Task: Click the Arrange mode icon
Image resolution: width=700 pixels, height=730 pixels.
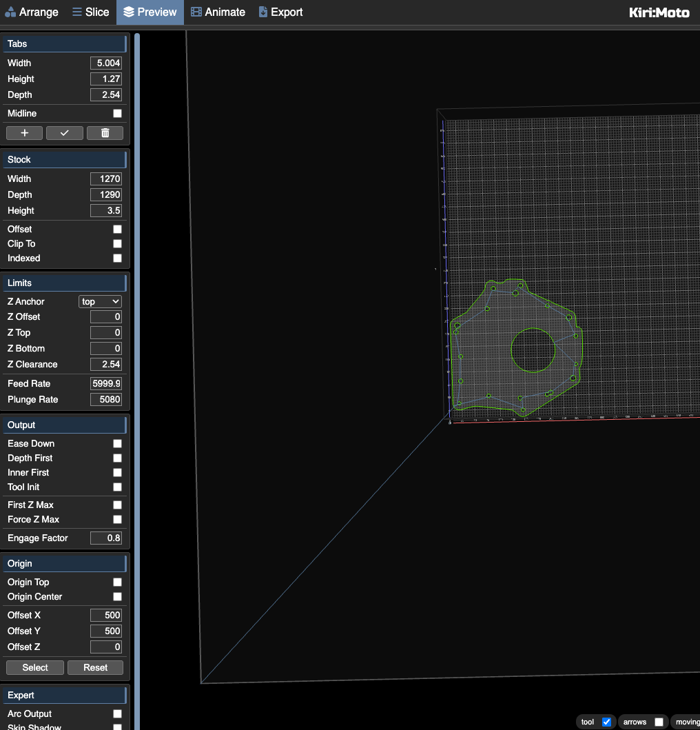Action: click(10, 12)
